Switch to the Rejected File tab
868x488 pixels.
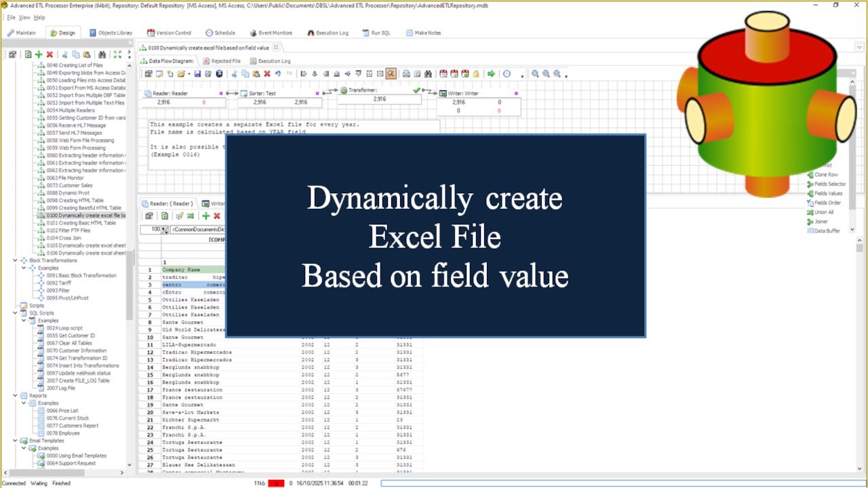pyautogui.click(x=221, y=61)
